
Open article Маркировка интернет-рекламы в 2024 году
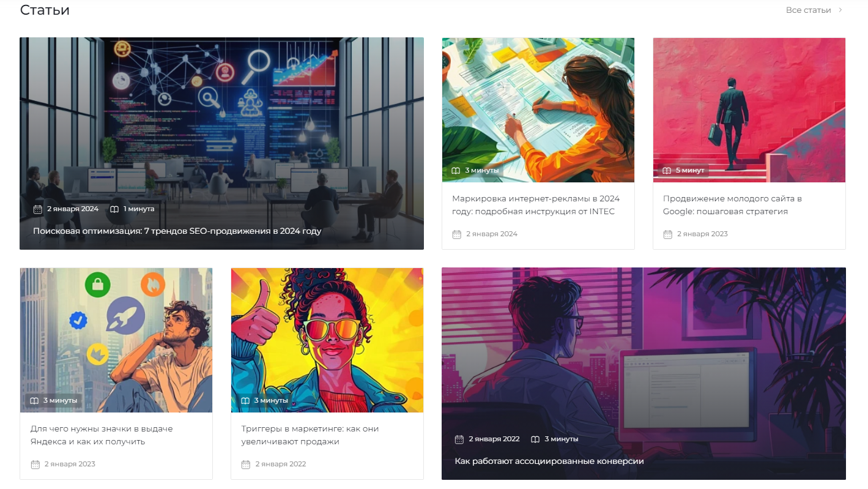pos(536,205)
